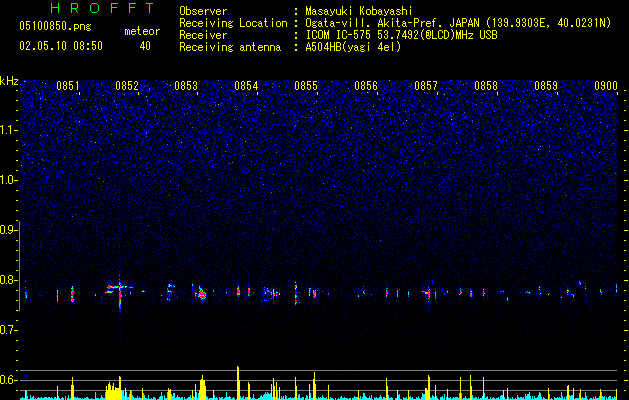Image resolution: width=629 pixels, height=400 pixels.
Task: Click the 0.7 kHz axis label
Action: [8, 330]
